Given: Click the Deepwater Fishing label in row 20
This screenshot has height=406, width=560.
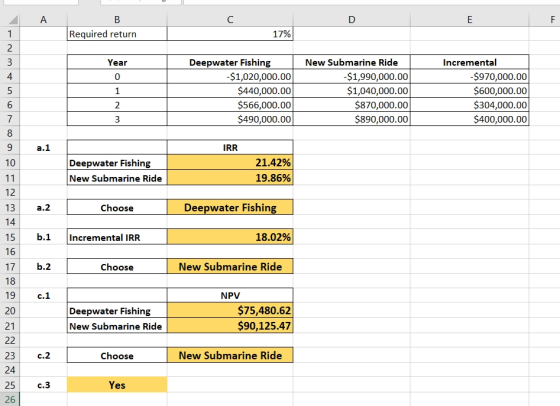Looking at the screenshot, I should click(117, 310).
